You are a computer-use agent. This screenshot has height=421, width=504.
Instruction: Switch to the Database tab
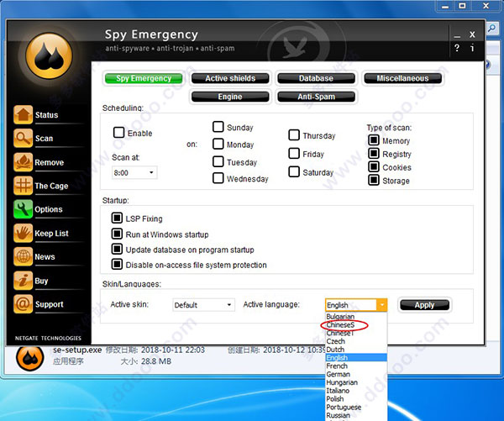click(x=317, y=78)
